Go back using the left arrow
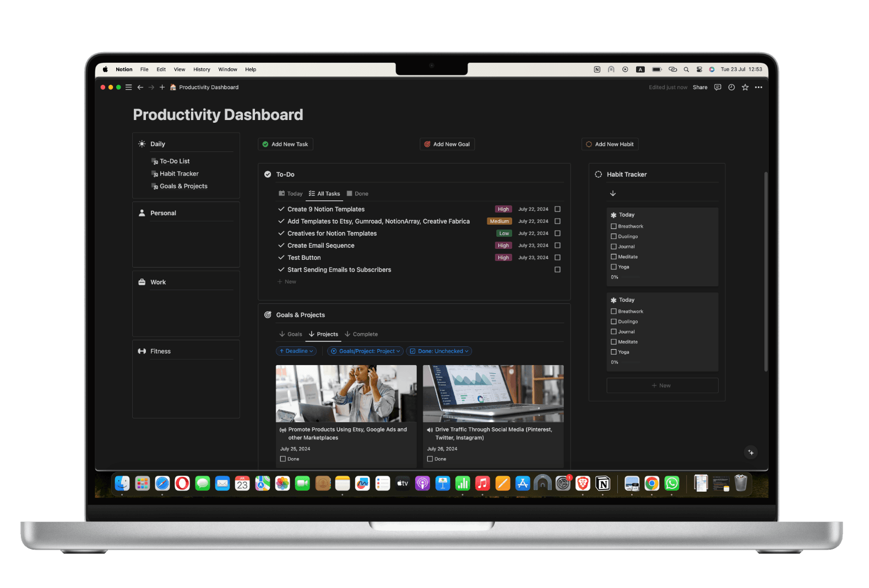Viewport: 869px width, 588px height. (140, 88)
